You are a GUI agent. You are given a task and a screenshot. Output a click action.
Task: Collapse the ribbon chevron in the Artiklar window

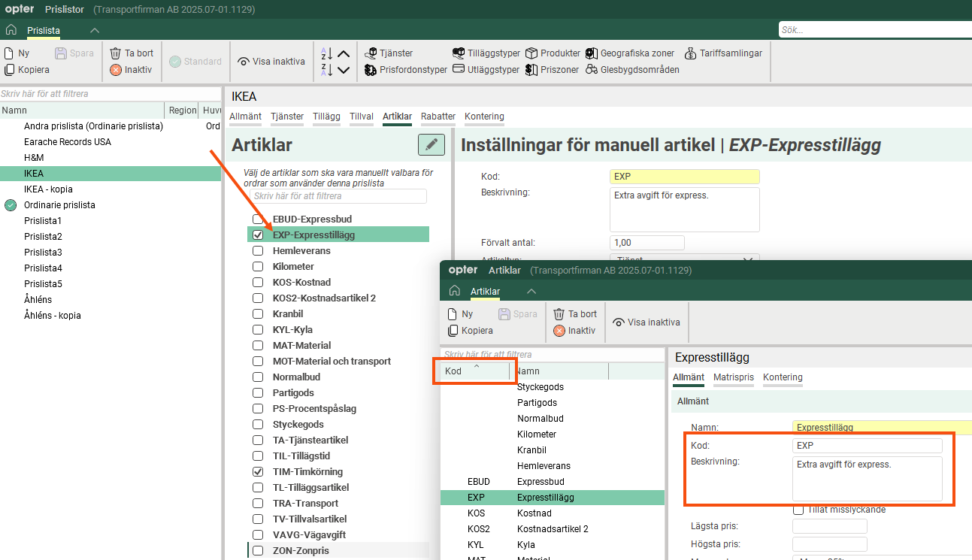pyautogui.click(x=531, y=292)
